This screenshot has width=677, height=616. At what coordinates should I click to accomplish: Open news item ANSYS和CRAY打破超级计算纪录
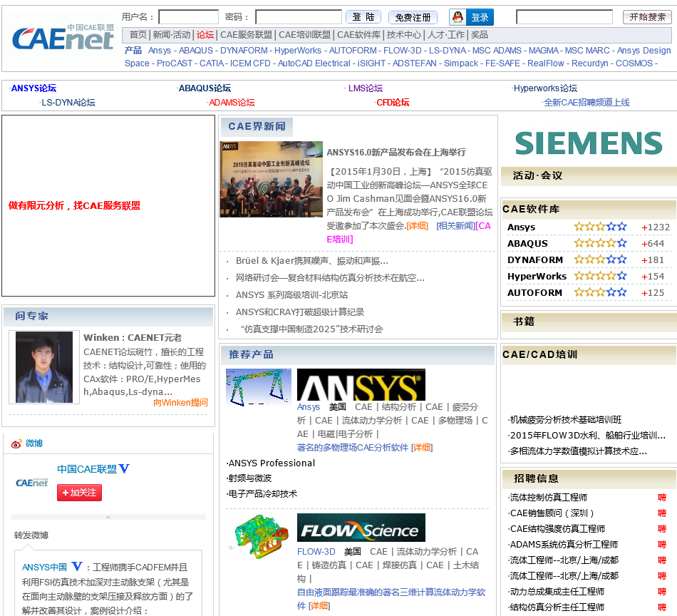coord(300,312)
